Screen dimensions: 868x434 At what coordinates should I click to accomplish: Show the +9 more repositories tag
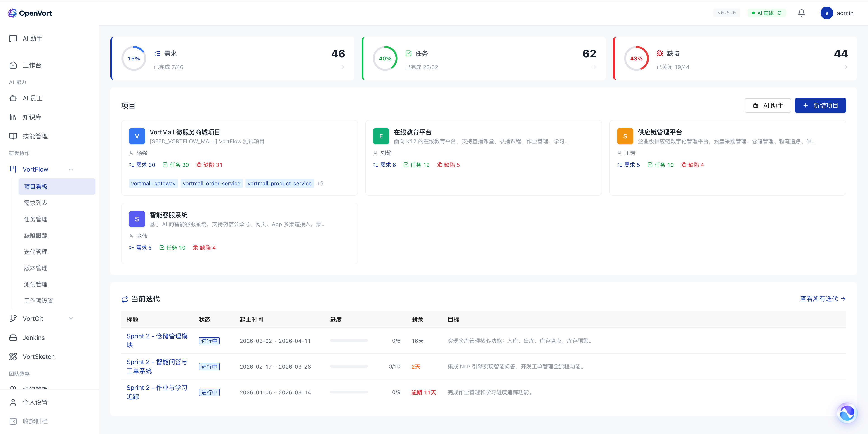pos(320,183)
